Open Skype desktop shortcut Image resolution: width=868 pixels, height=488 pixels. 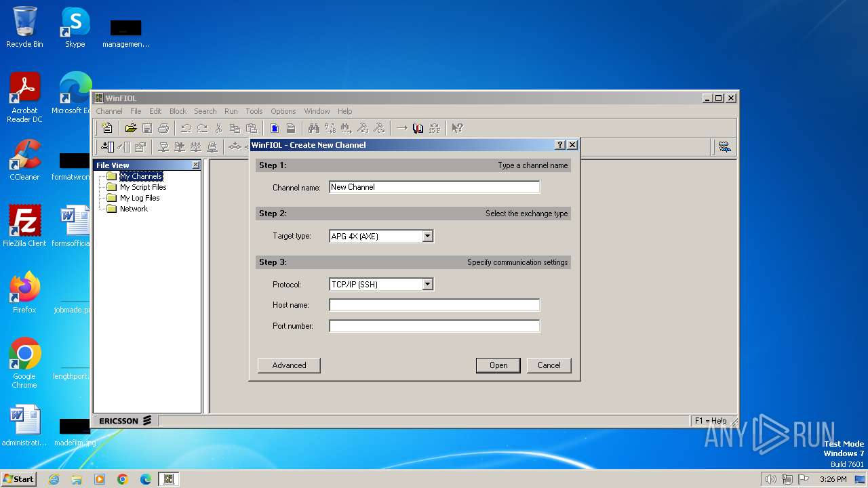pos(75,27)
